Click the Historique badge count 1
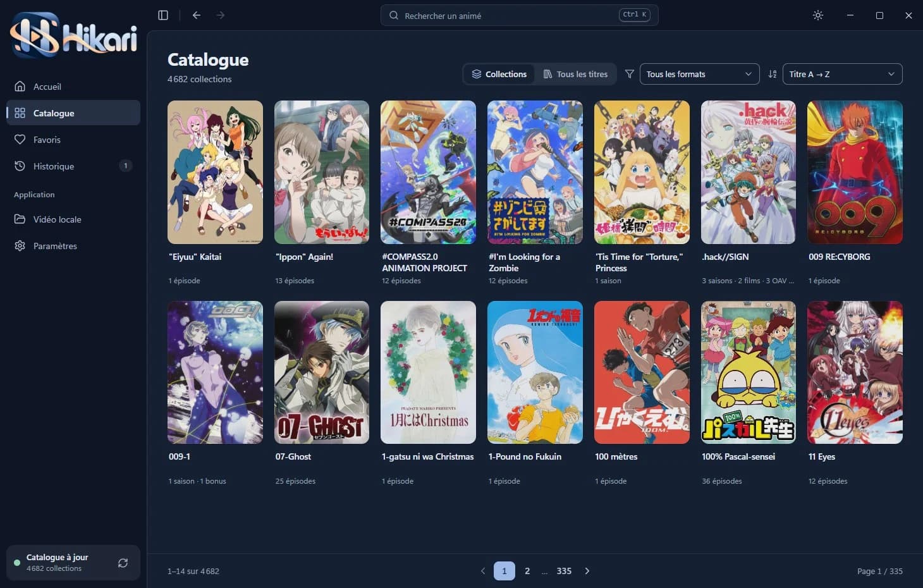The image size is (923, 588). pos(125,166)
